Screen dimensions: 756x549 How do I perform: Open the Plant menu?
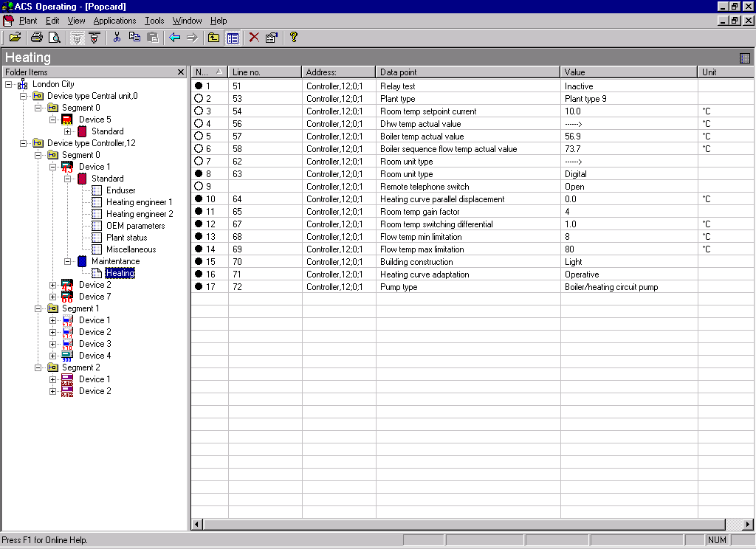(x=28, y=21)
